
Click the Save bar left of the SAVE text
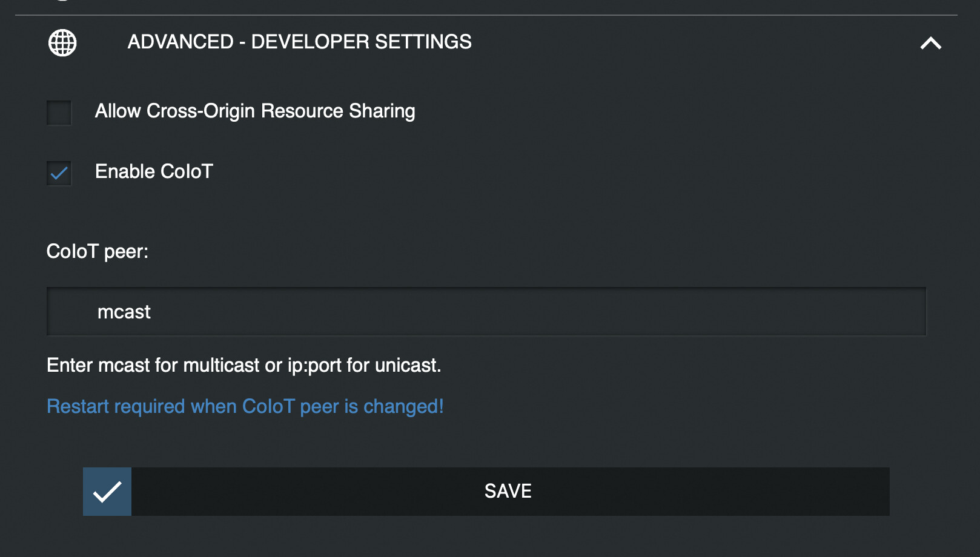303,492
